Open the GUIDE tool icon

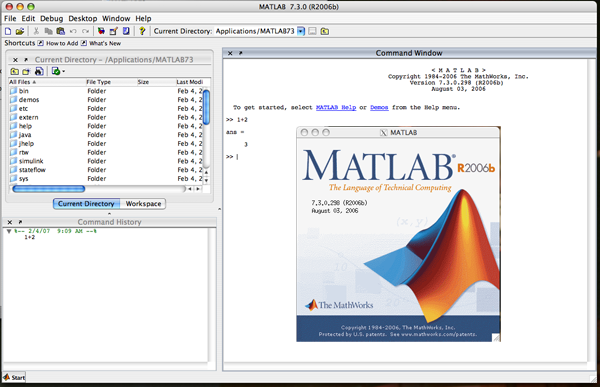click(x=114, y=31)
